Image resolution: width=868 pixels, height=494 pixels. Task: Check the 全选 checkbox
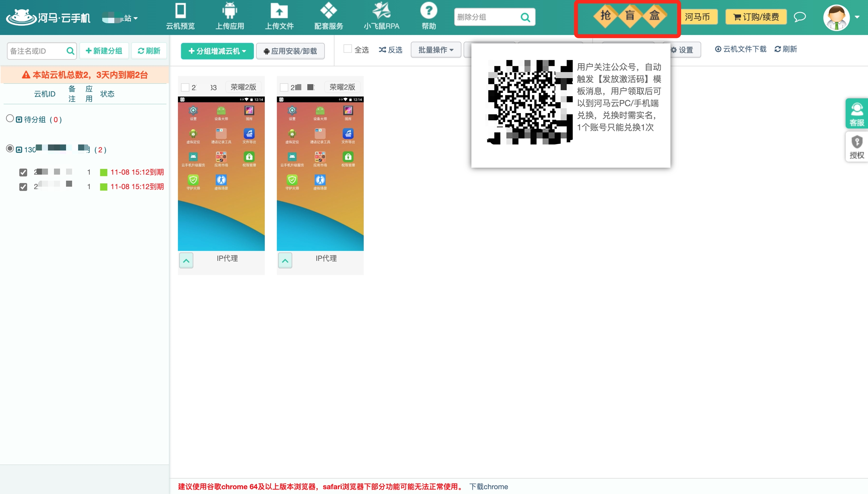pyautogui.click(x=347, y=49)
